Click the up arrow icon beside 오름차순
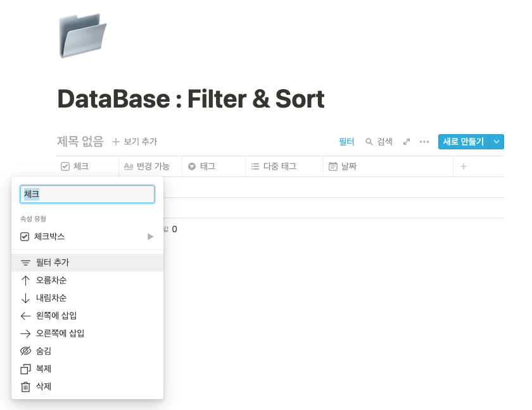Image resolution: width=532 pixels, height=410 pixels. click(25, 280)
